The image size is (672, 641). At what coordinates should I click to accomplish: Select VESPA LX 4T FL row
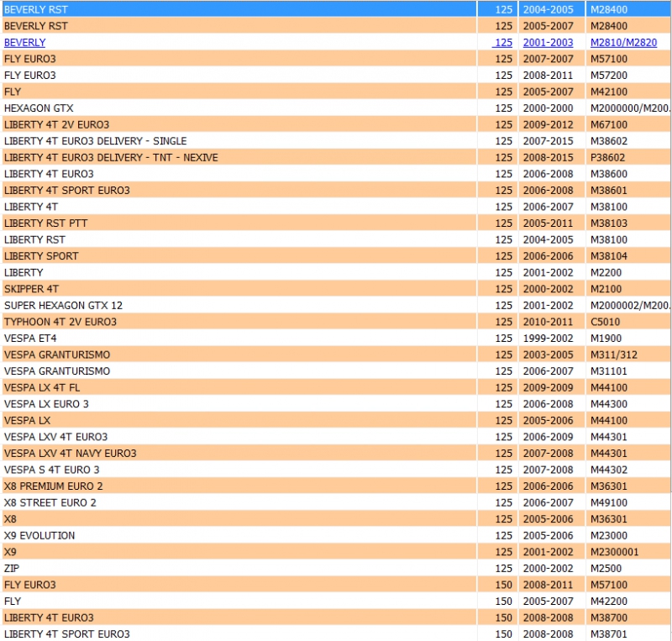pyautogui.click(x=336, y=387)
